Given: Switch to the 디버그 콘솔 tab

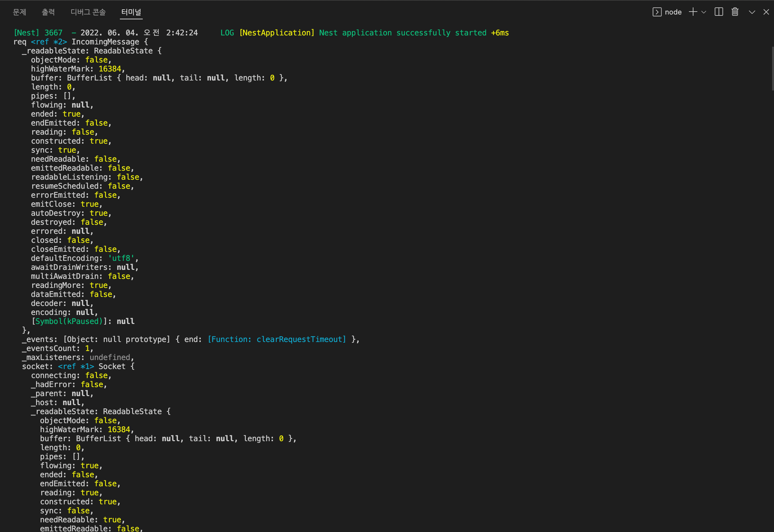Looking at the screenshot, I should [88, 12].
